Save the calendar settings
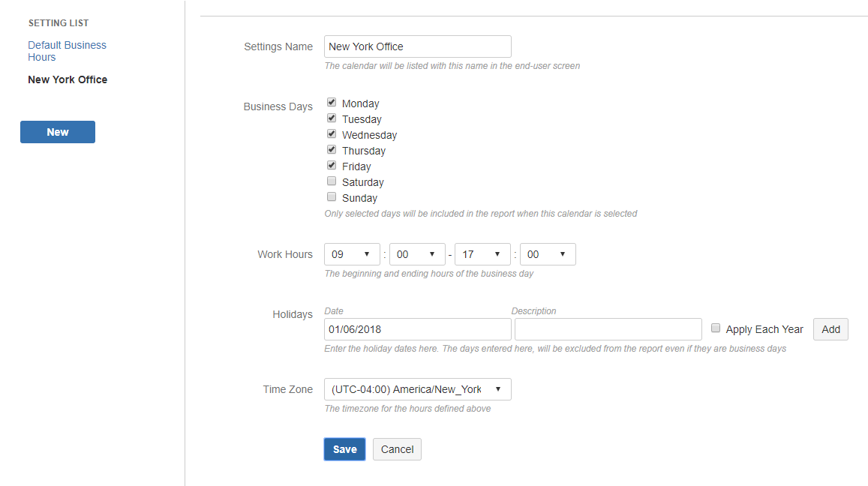Image resolution: width=868 pixels, height=486 pixels. 344,449
